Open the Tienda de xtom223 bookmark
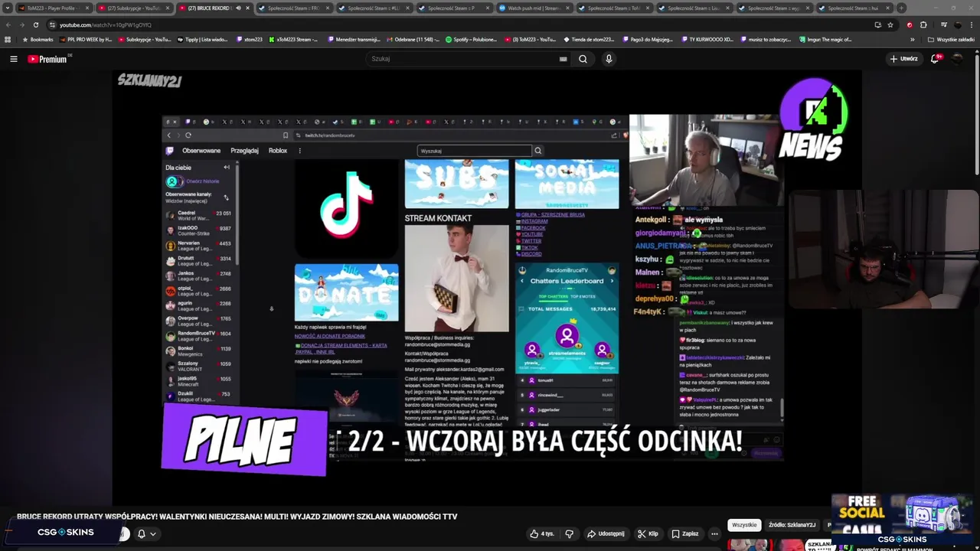Image resolution: width=980 pixels, height=551 pixels. click(589, 39)
